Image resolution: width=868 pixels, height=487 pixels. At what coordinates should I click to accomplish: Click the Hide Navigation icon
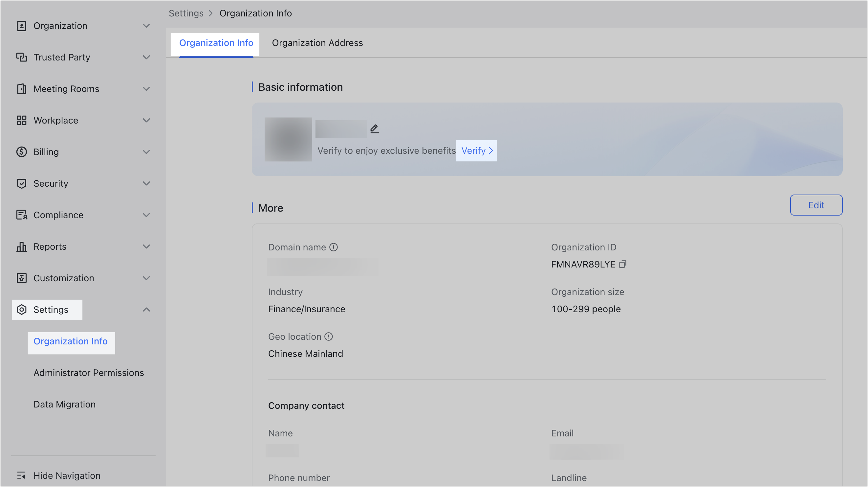pos(22,475)
